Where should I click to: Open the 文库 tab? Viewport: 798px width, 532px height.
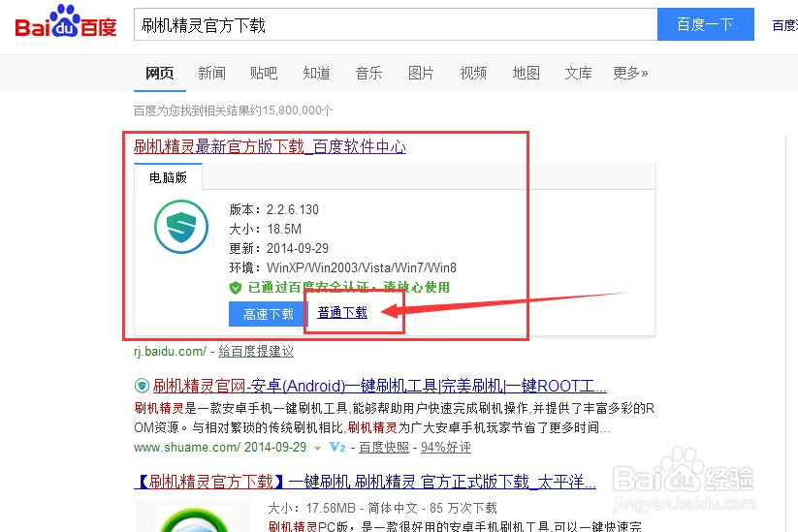[x=578, y=74]
